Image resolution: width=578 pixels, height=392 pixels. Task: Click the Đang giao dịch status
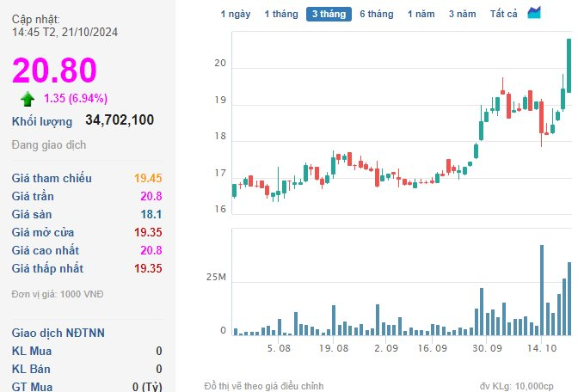click(49, 144)
